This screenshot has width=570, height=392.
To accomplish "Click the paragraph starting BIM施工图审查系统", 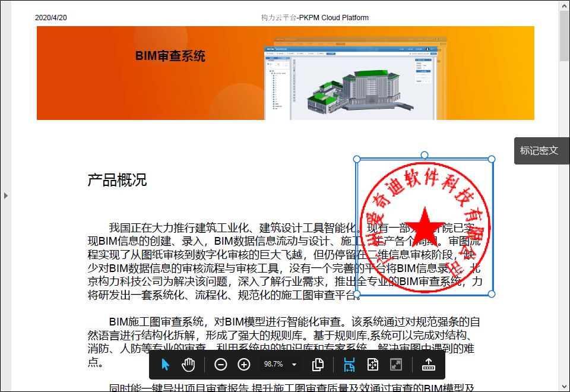I will click(x=284, y=342).
